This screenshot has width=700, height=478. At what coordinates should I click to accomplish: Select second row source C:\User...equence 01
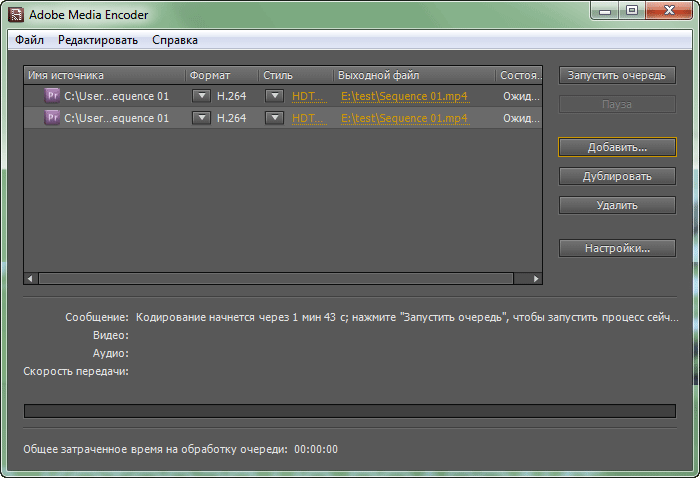[117, 118]
